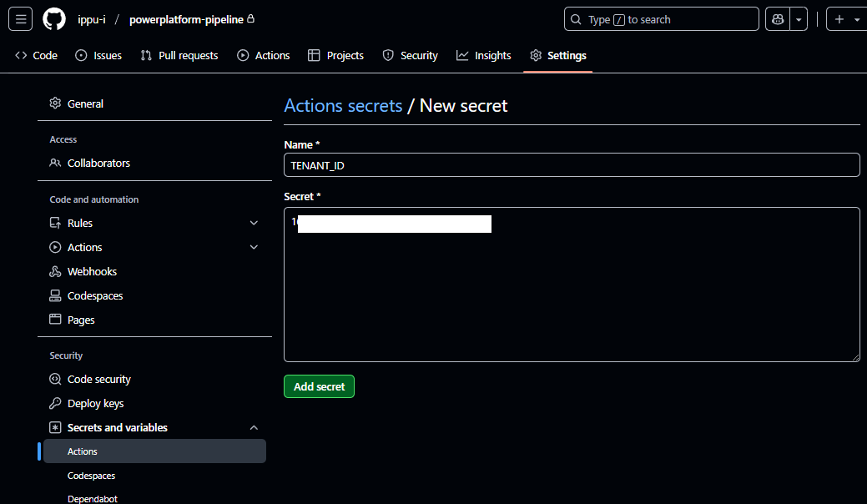867x504 pixels.
Task: Select the Deploy keys key icon
Action: click(x=53, y=403)
